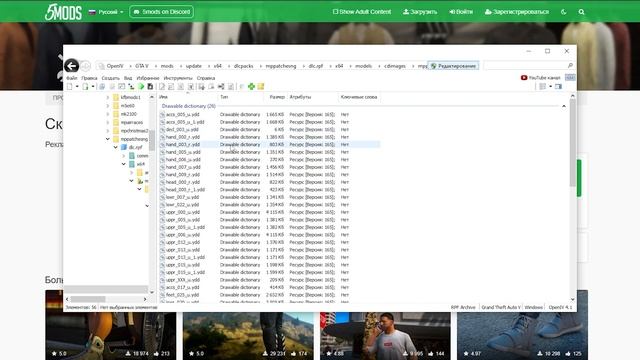Click the kfbmods1 folder icon in tree
This screenshot has width=640, height=360.
[116, 97]
